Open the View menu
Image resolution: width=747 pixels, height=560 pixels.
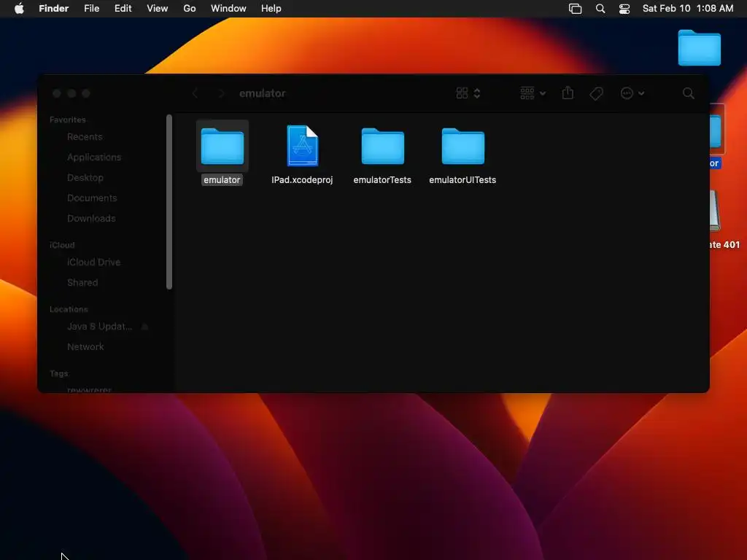158,8
